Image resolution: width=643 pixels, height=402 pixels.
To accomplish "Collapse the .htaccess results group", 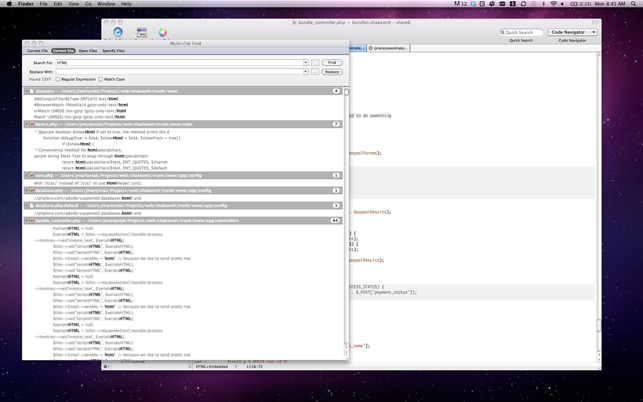I will (x=27, y=91).
